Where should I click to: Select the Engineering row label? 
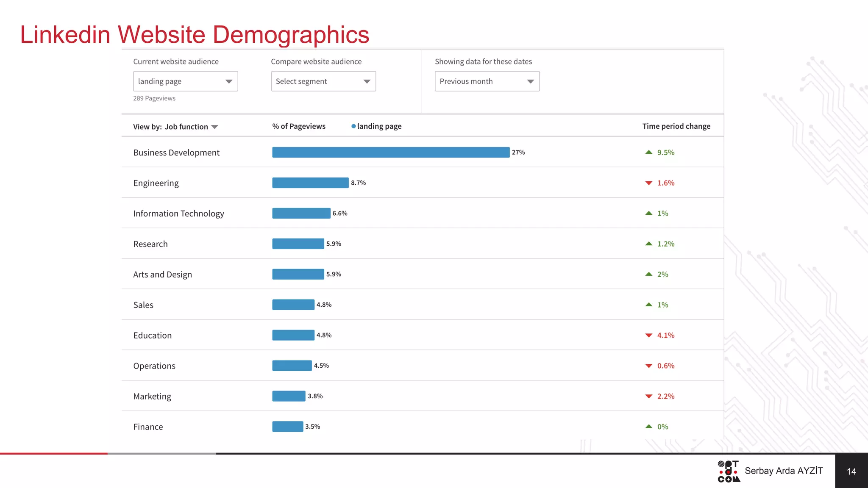click(156, 183)
